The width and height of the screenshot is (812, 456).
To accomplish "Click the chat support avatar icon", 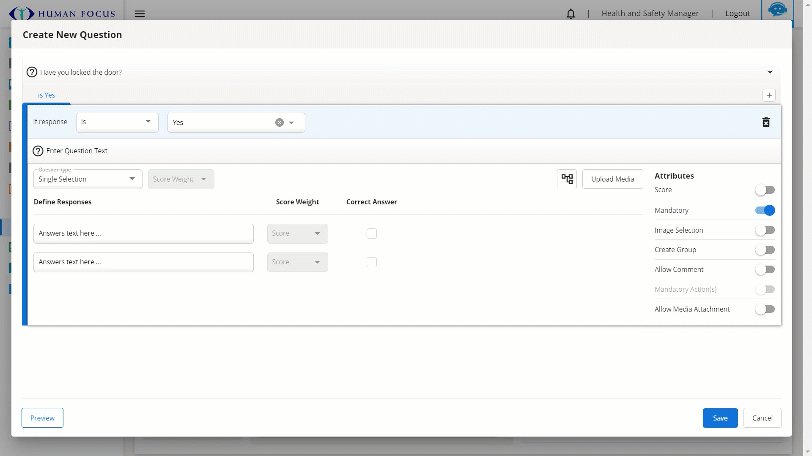I will [776, 11].
